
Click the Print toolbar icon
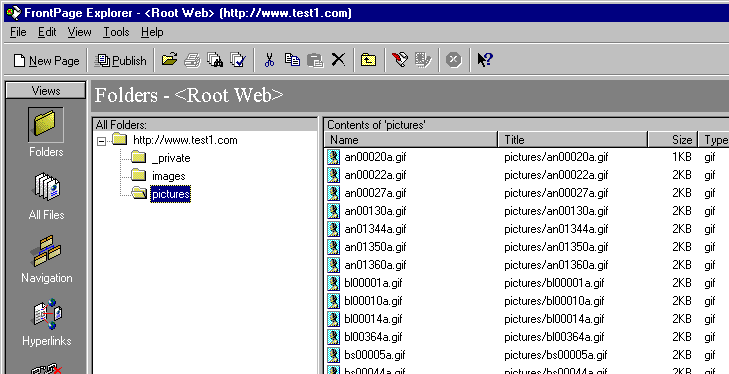tap(192, 60)
